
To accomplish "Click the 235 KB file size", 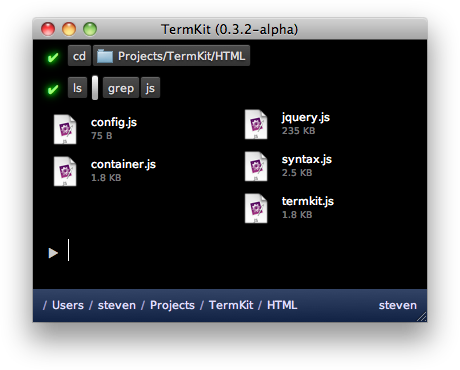I will point(298,131).
